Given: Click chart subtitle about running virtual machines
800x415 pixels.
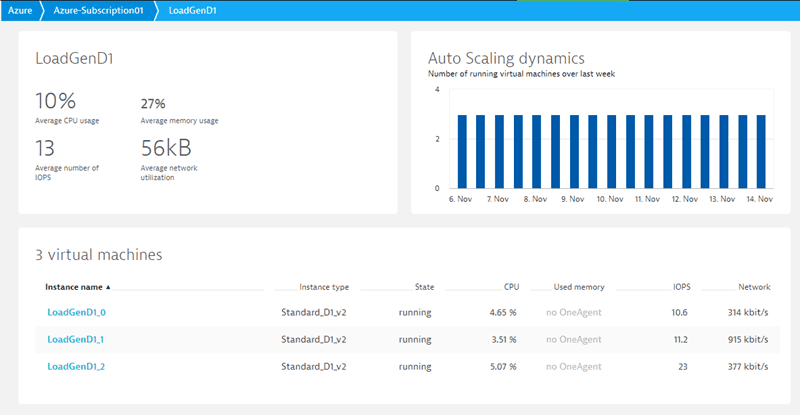Looking at the screenshot, I should [x=521, y=74].
